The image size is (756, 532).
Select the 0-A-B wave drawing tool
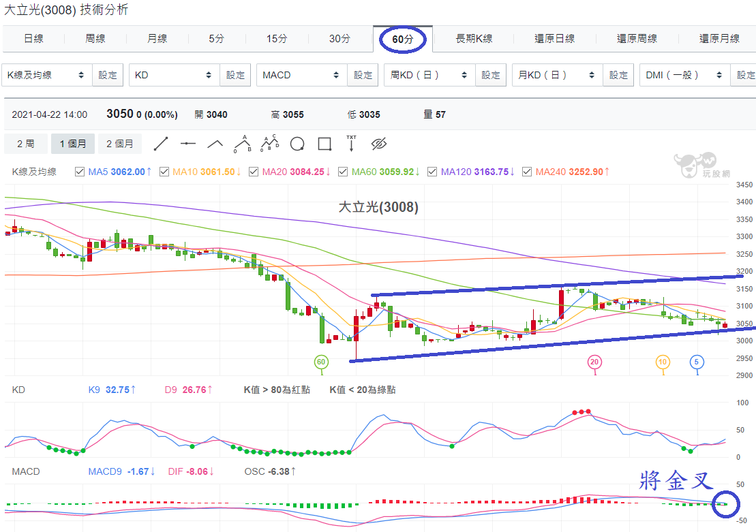243,144
